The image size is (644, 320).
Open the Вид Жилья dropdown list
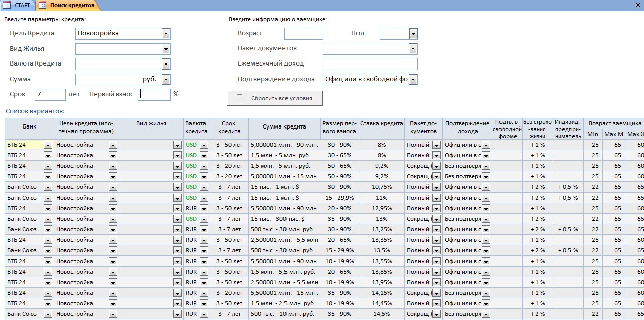coord(166,49)
